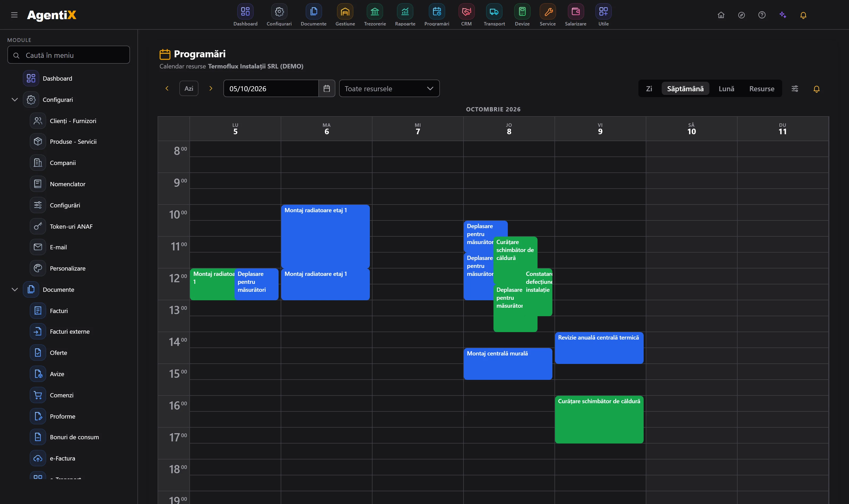
Task: Open Programări module in top navigation
Action: (437, 15)
